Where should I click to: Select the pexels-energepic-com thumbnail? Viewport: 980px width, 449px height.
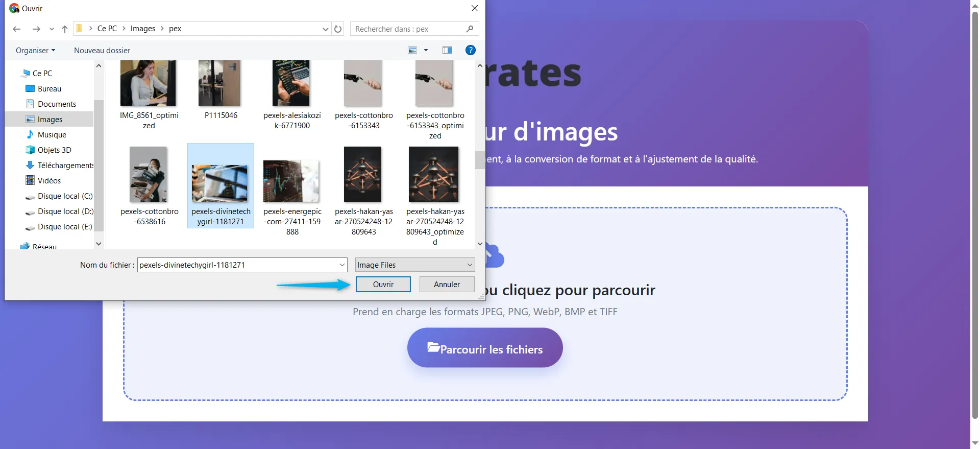point(291,181)
